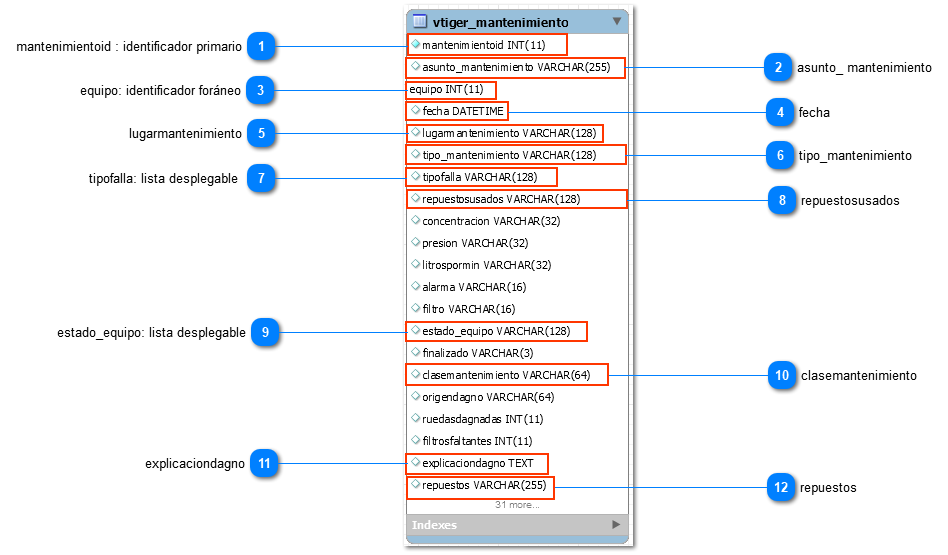Image resolution: width=948 pixels, height=555 pixels.
Task: Click the key diamond icon of mantenimientoid
Action: coord(415,44)
